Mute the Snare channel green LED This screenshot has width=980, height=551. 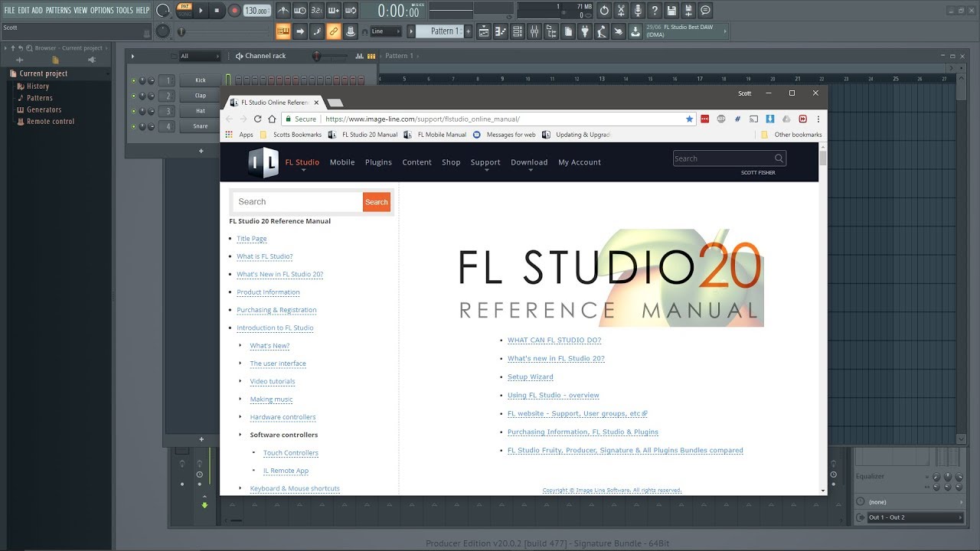[134, 126]
